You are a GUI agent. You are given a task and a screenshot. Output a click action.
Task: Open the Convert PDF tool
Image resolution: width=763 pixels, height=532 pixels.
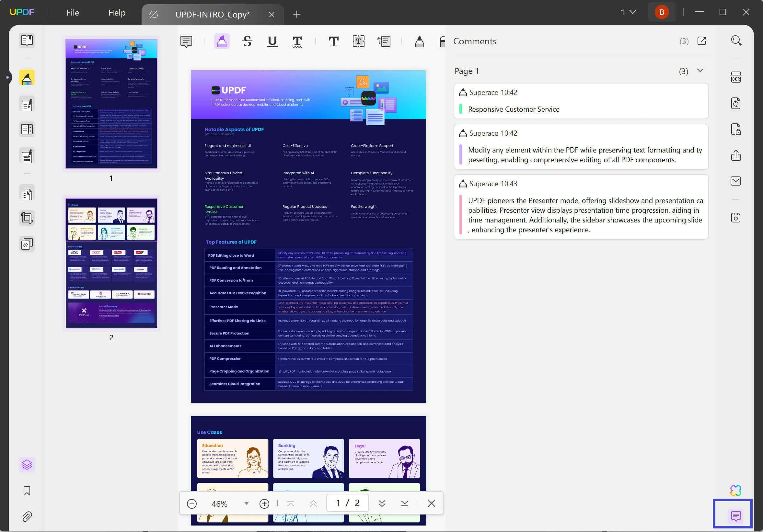[736, 103]
